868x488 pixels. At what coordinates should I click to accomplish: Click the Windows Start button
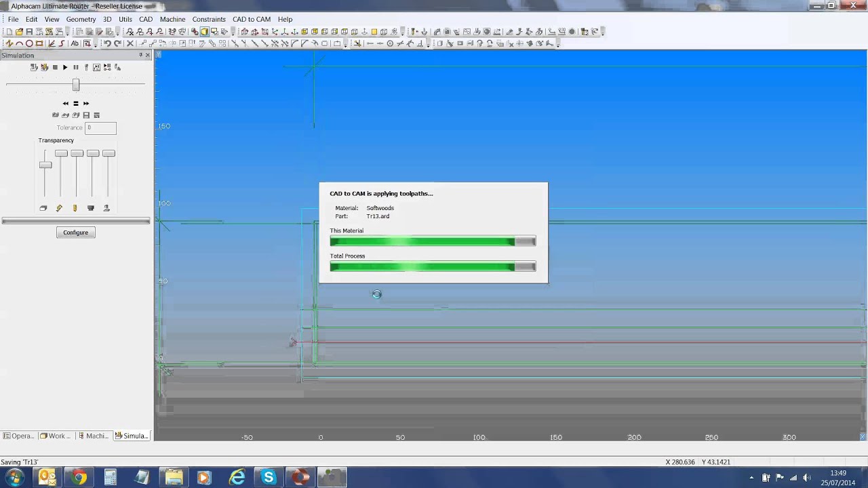14,478
